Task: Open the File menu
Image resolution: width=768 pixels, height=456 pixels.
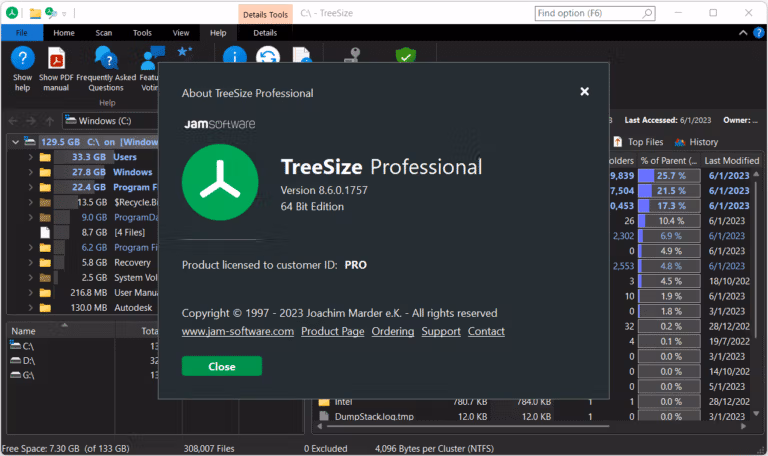Action: pyautogui.click(x=22, y=33)
